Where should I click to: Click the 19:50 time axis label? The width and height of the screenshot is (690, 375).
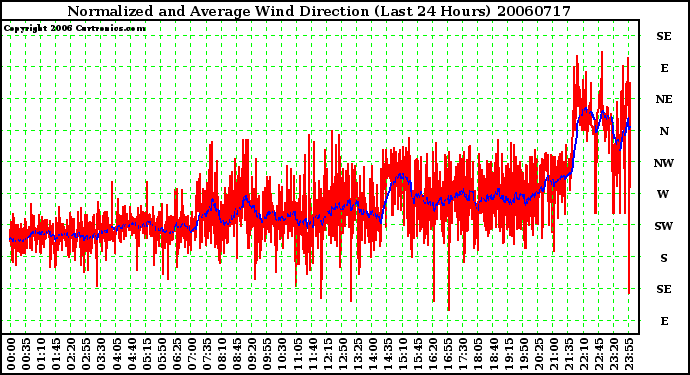point(523,354)
